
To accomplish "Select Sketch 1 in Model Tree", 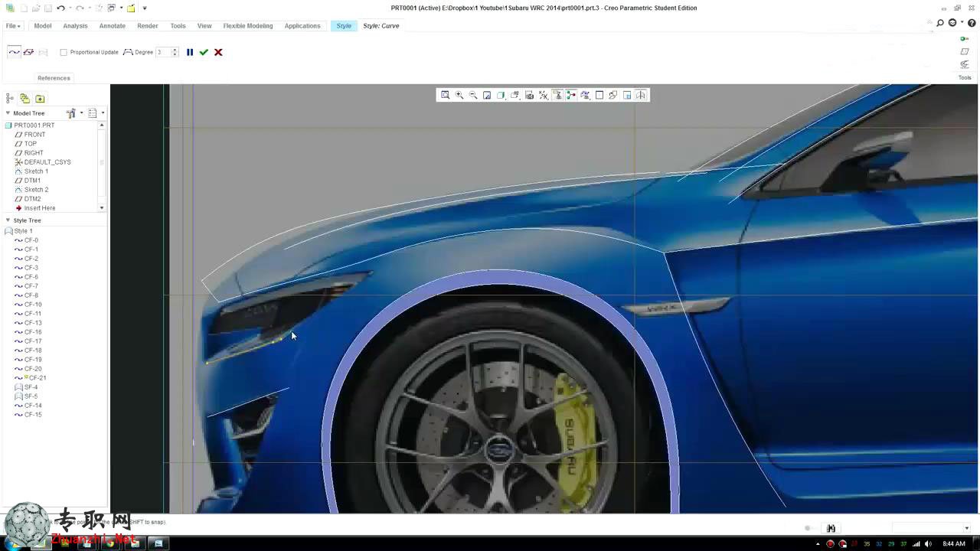I will (x=36, y=171).
